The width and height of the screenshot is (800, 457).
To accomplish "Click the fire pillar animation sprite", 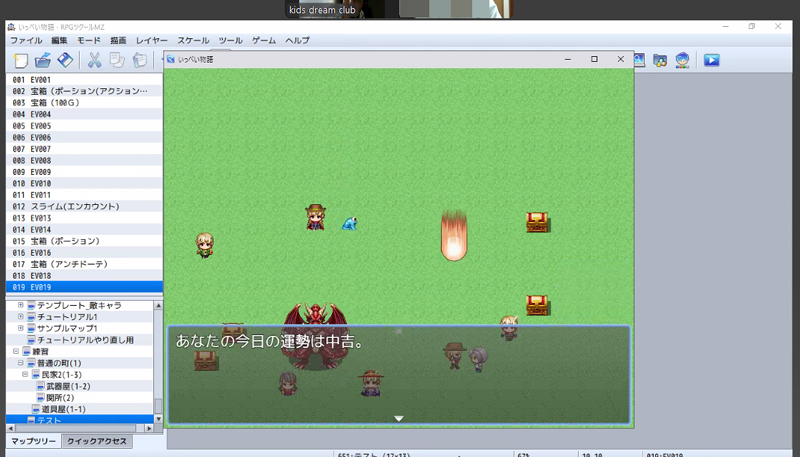I will click(x=454, y=235).
